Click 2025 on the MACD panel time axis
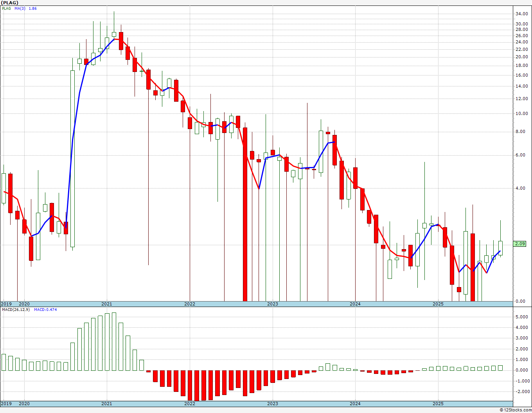 pos(438,404)
